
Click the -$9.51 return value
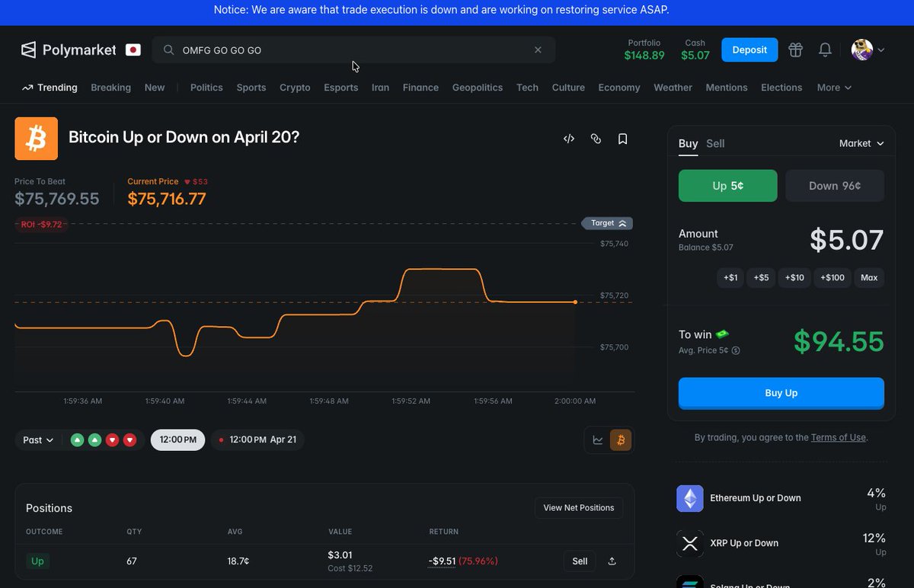coord(442,561)
